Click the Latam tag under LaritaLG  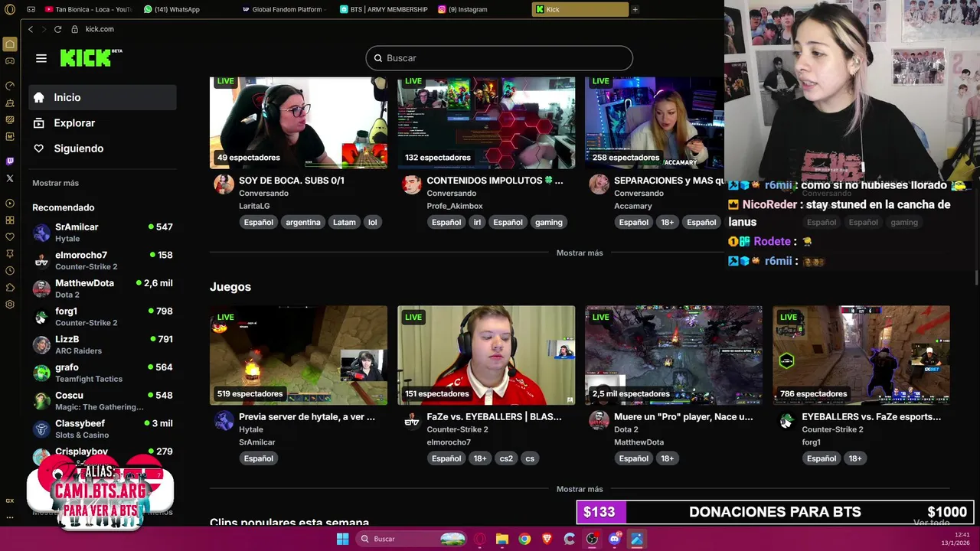tap(345, 222)
